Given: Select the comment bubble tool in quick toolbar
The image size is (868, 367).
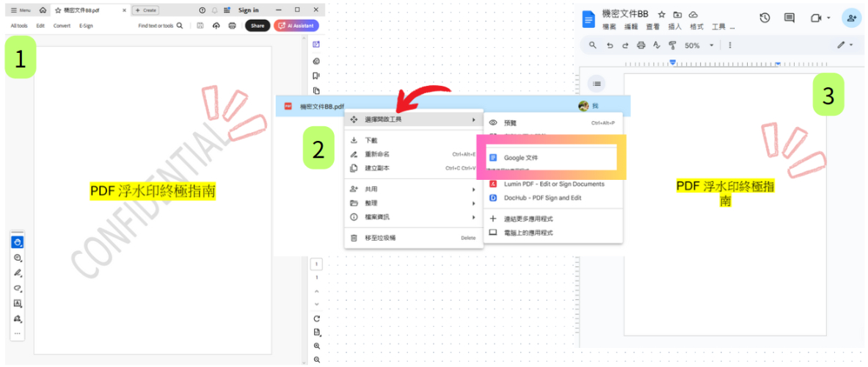Looking at the screenshot, I should coord(17,258).
